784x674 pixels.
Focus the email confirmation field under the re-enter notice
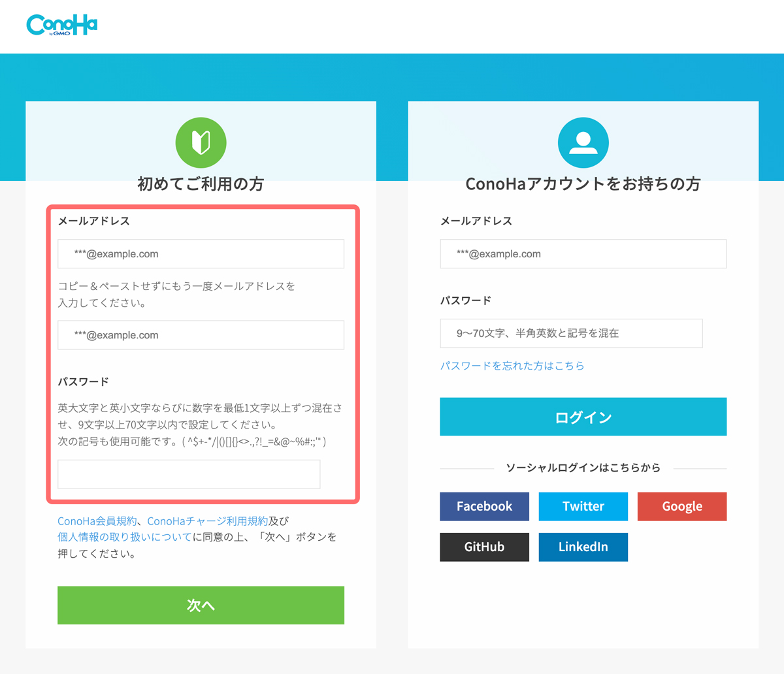point(201,335)
